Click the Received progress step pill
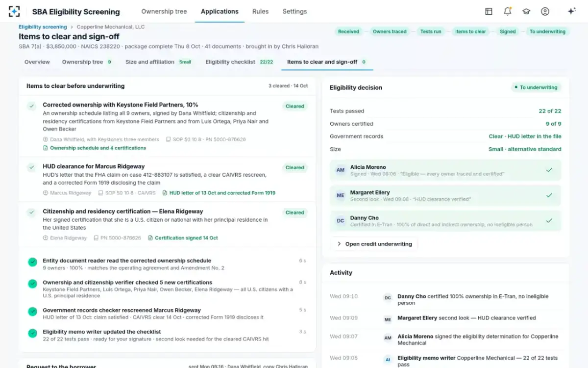The image size is (588, 368). pos(349,31)
